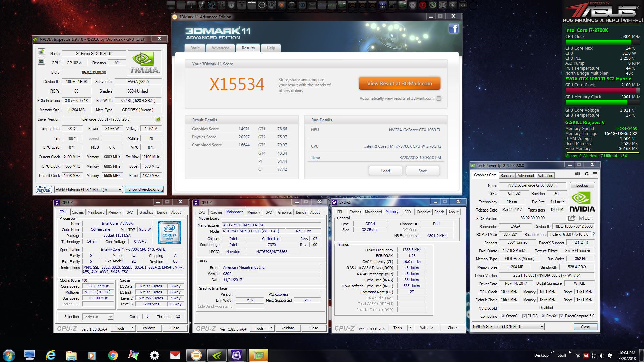Open the GPU-Z hamburger menu
This screenshot has width=644, height=362.
pyautogui.click(x=595, y=174)
